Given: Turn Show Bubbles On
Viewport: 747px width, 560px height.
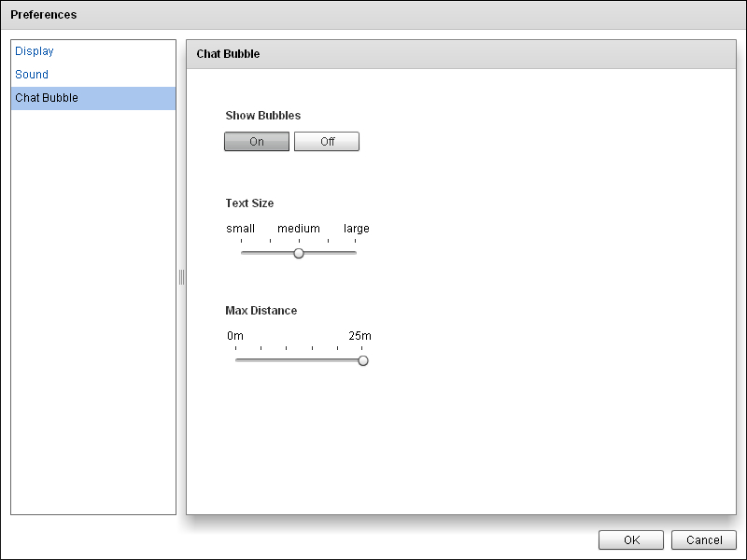Looking at the screenshot, I should pos(257,142).
